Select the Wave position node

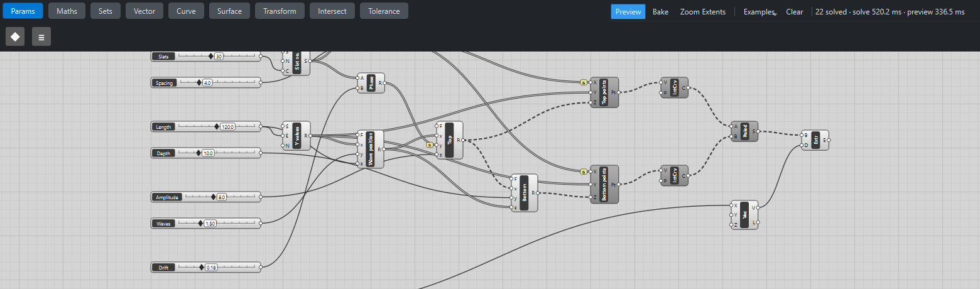[371, 149]
